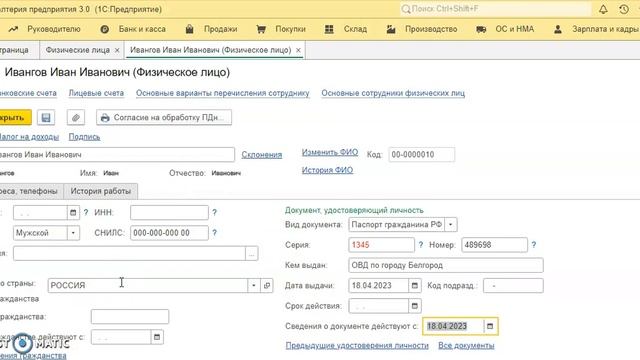Open Лицевые счета link
The width and height of the screenshot is (640, 360).
coord(96,93)
